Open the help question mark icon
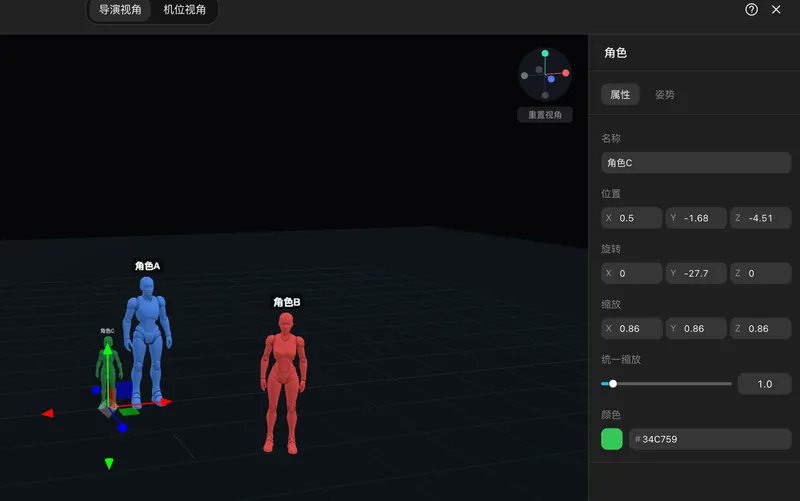Viewport: 800px width, 501px height. pyautogui.click(x=751, y=10)
